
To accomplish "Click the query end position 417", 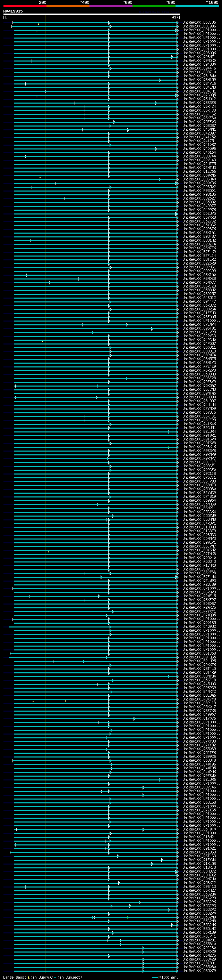I will (x=175, y=17).
